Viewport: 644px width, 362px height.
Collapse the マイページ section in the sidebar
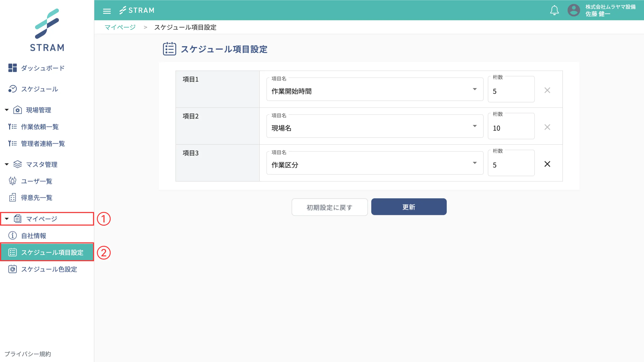[x=7, y=218]
